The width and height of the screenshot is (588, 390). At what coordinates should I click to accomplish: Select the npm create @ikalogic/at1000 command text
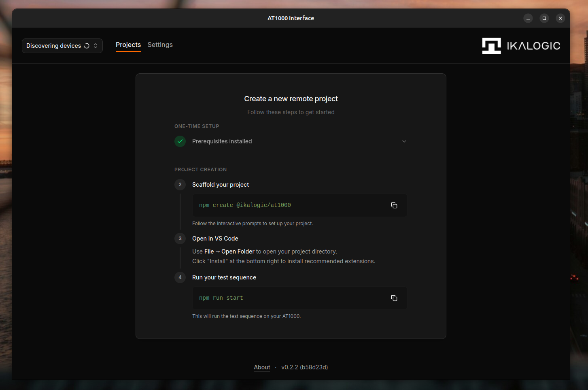point(245,205)
